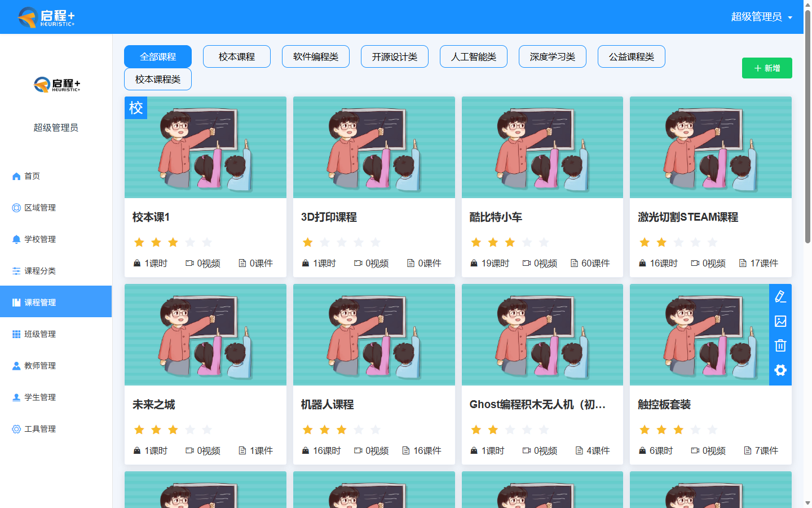Viewport: 812px width, 508px height.
Task: Select 课程管理 in sidebar
Action: 56,303
